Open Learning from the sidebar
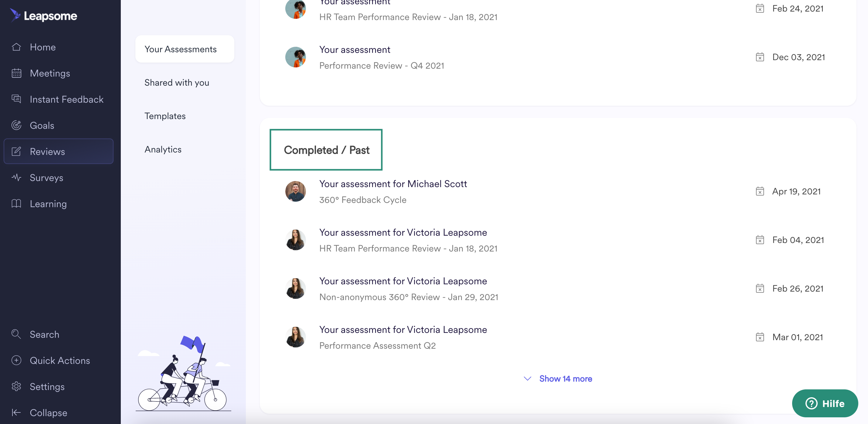The width and height of the screenshot is (868, 424). pos(48,203)
